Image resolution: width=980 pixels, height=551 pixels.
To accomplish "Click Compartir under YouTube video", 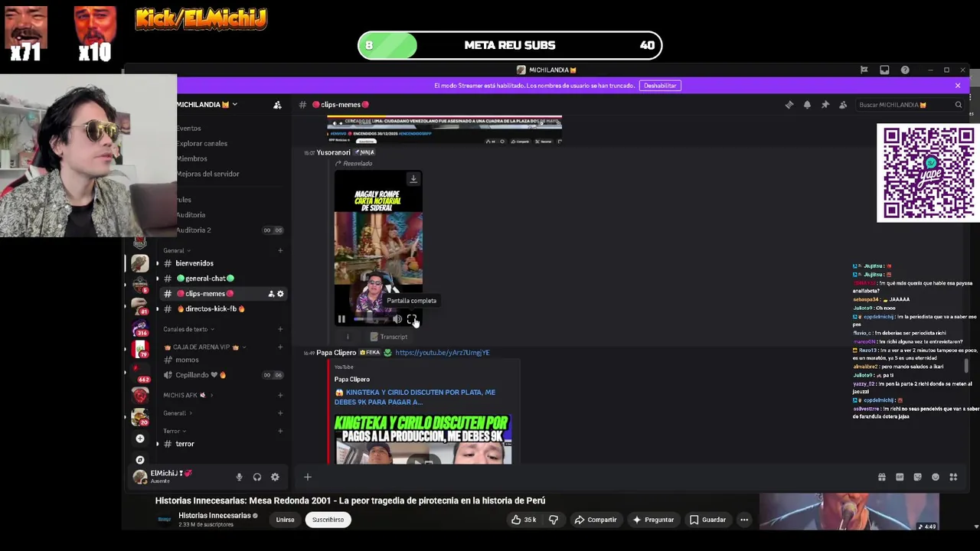I will [x=596, y=520].
